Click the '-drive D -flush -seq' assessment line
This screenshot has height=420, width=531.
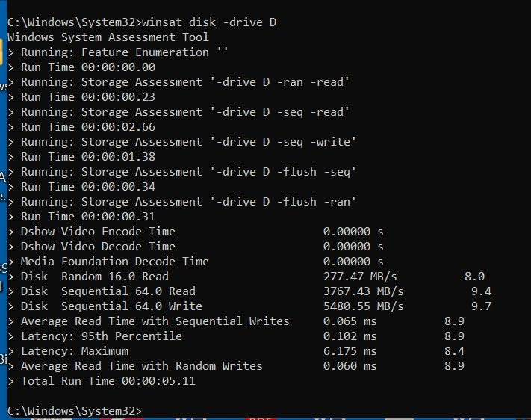point(188,172)
